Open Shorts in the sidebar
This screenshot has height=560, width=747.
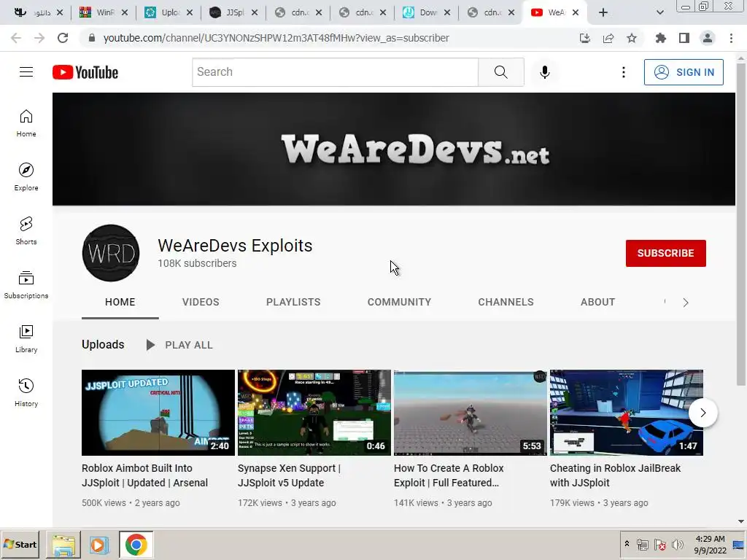(x=26, y=231)
